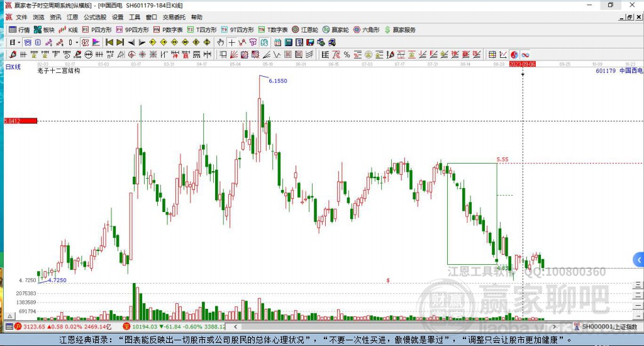The height and width of the screenshot is (346, 644).
Task: Toggle the magenta triangle flag icon
Action: point(96,42)
